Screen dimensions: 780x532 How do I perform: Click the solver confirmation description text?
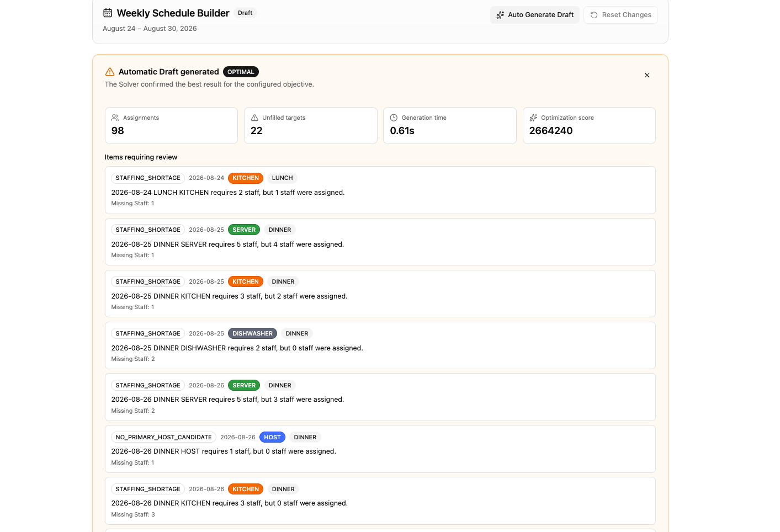coord(209,84)
